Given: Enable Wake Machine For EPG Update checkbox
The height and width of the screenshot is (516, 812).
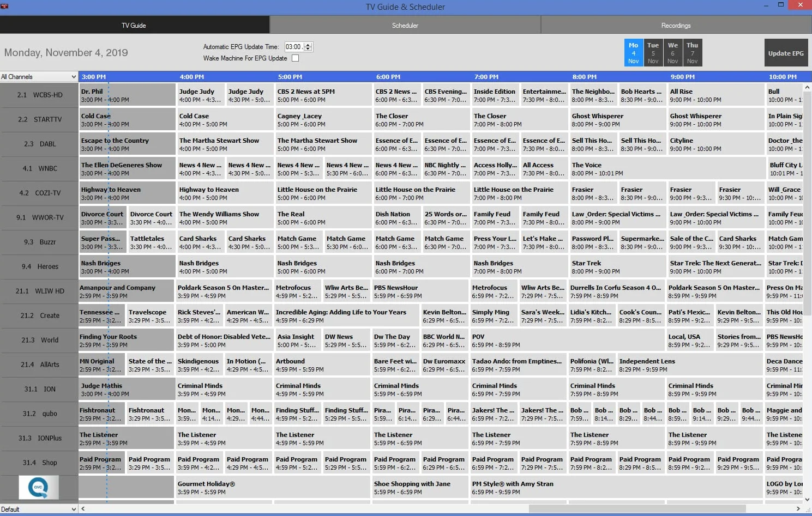Looking at the screenshot, I should click(296, 58).
